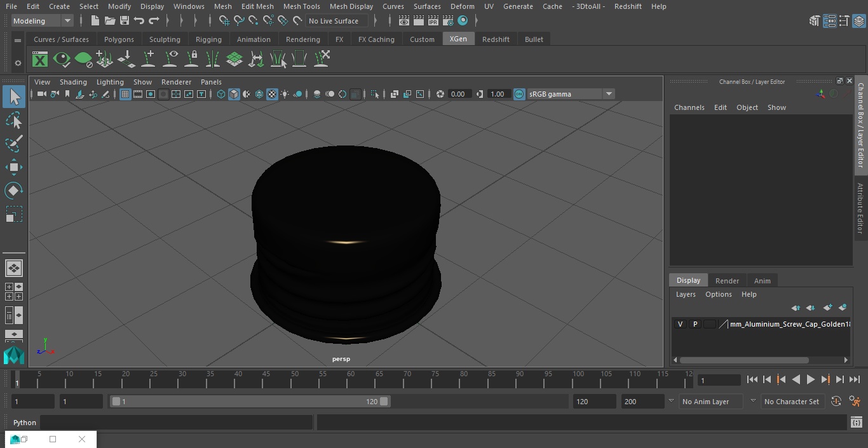Toggle the viewport grid display icon
Image resolution: width=868 pixels, height=448 pixels.
[125, 94]
